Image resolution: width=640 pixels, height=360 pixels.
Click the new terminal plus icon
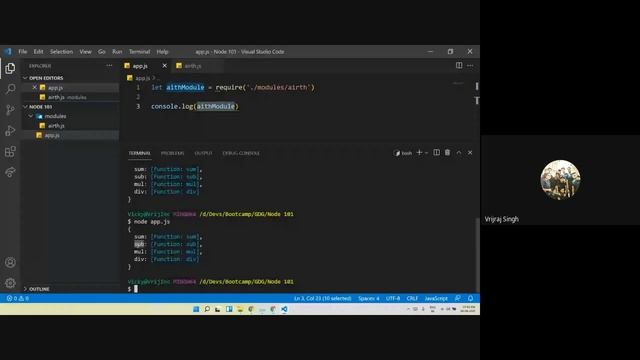coord(419,152)
